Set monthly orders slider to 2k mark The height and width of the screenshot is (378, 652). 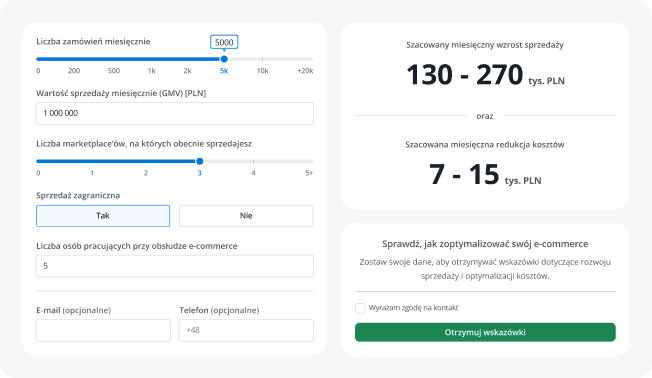(188, 59)
